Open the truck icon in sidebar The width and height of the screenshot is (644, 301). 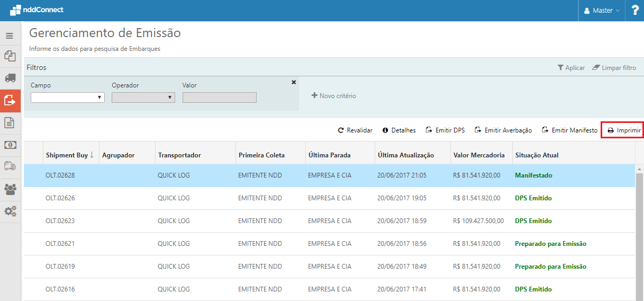coord(10,78)
